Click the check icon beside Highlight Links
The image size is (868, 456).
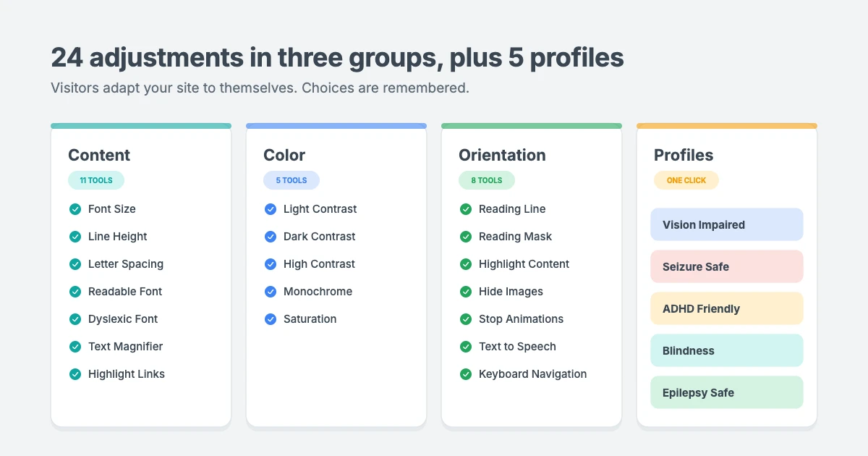tap(75, 374)
